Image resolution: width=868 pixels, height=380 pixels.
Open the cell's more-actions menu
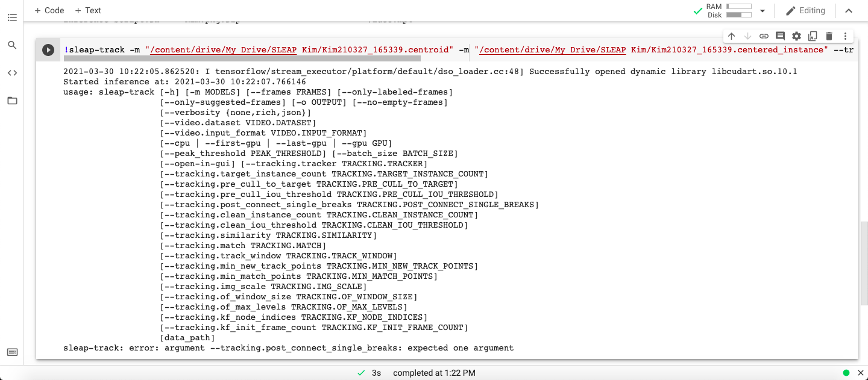845,36
